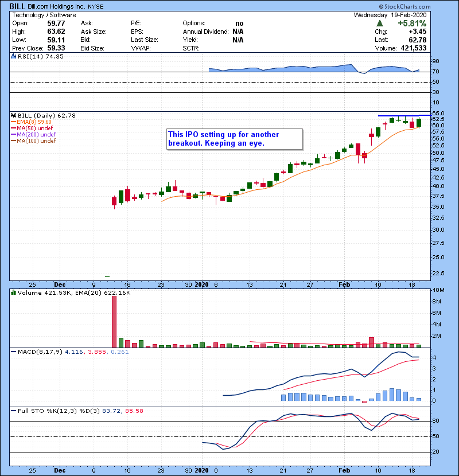Screen dimensions: 459x476
Task: Click the Volume 421.53K legend label
Action: (x=45, y=293)
